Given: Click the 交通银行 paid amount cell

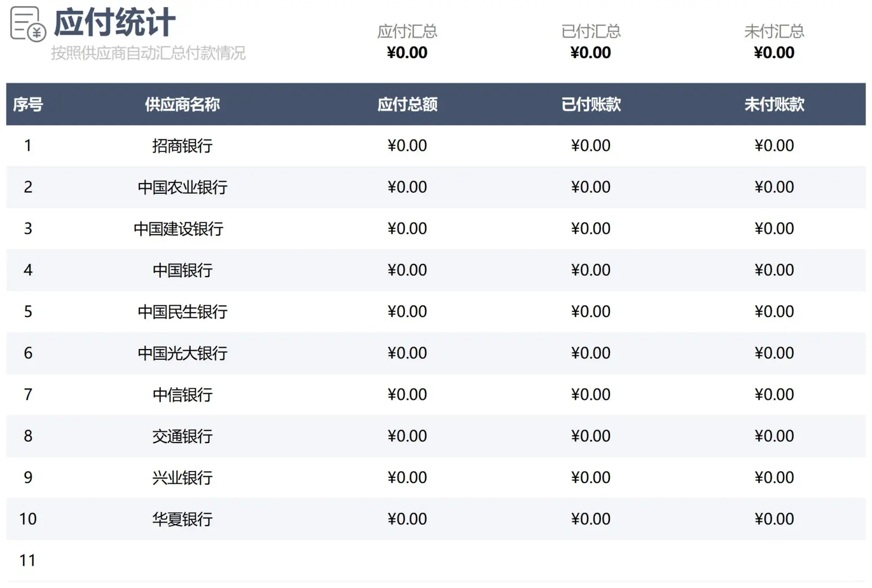Looking at the screenshot, I should (x=590, y=436).
